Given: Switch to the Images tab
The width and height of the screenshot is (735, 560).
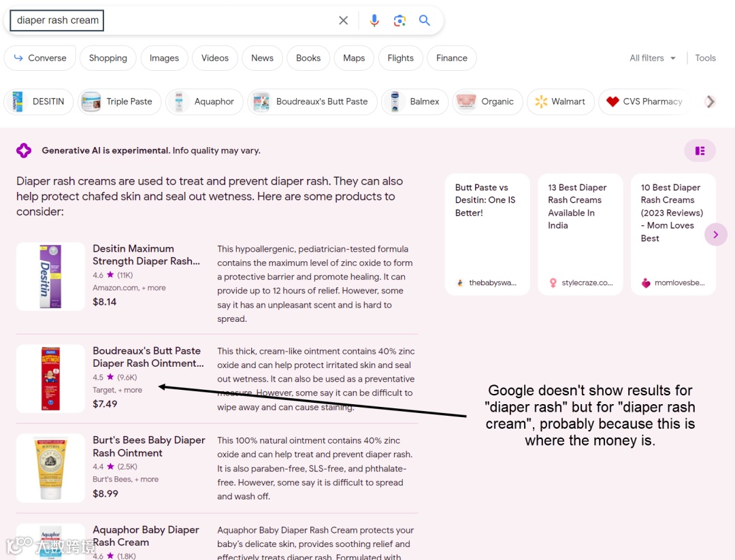Looking at the screenshot, I should coord(164,58).
